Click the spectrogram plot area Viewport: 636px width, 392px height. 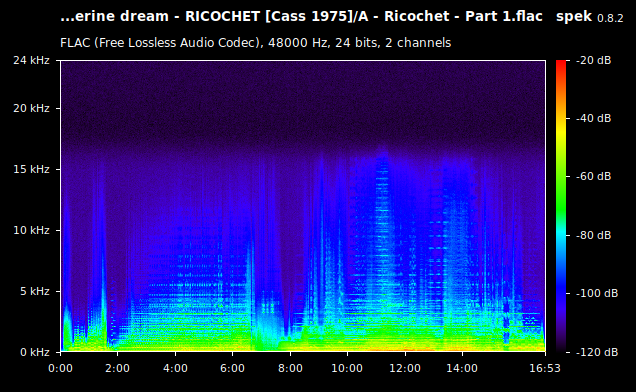point(303,206)
